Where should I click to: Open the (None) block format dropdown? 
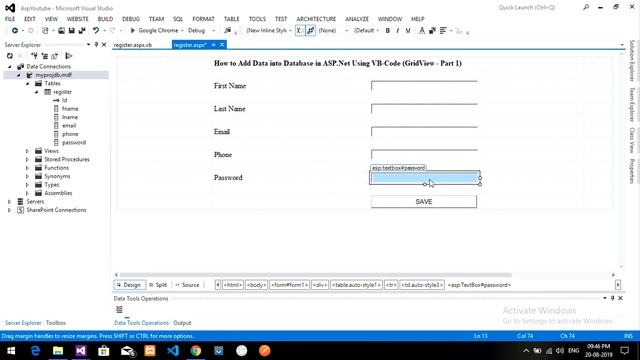point(347,31)
